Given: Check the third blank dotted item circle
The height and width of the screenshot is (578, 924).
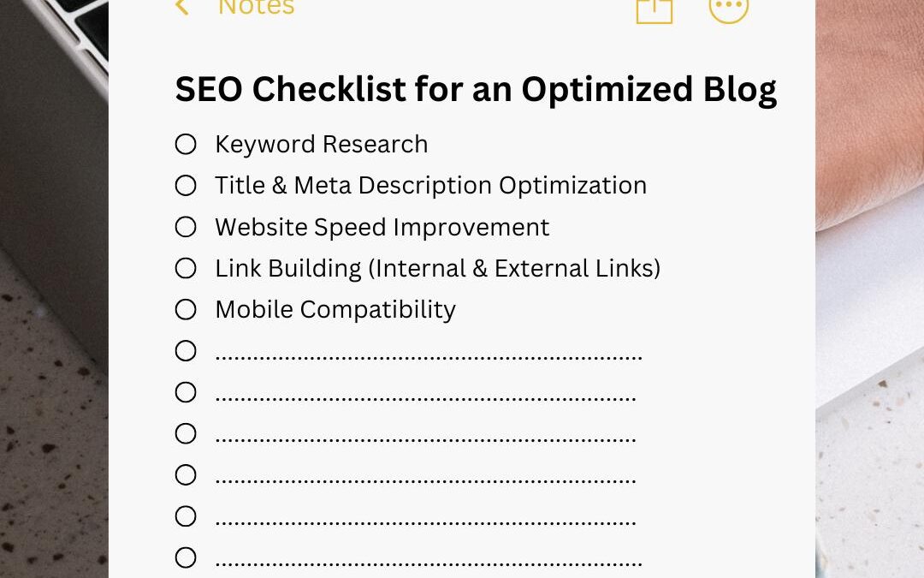Looking at the screenshot, I should pyautogui.click(x=186, y=433).
